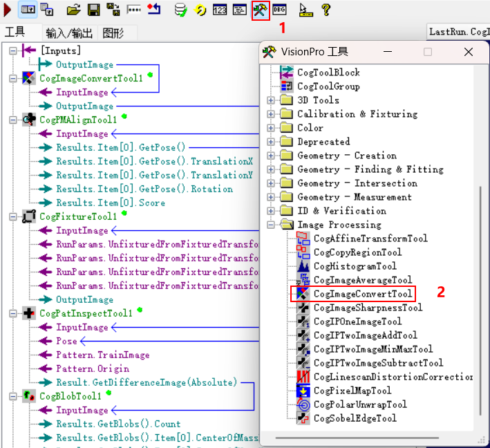Select Result.GetDifferenceImage(Absolute) row
This screenshot has width=490, height=448.
click(x=147, y=382)
